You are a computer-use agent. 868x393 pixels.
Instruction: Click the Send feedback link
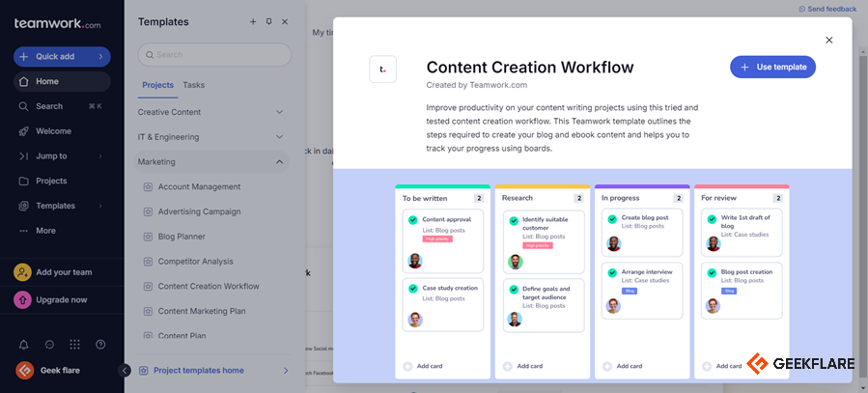click(x=827, y=9)
